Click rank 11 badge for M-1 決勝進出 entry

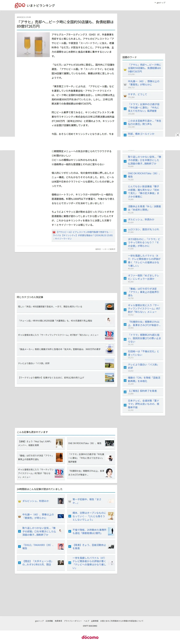point(125,209)
